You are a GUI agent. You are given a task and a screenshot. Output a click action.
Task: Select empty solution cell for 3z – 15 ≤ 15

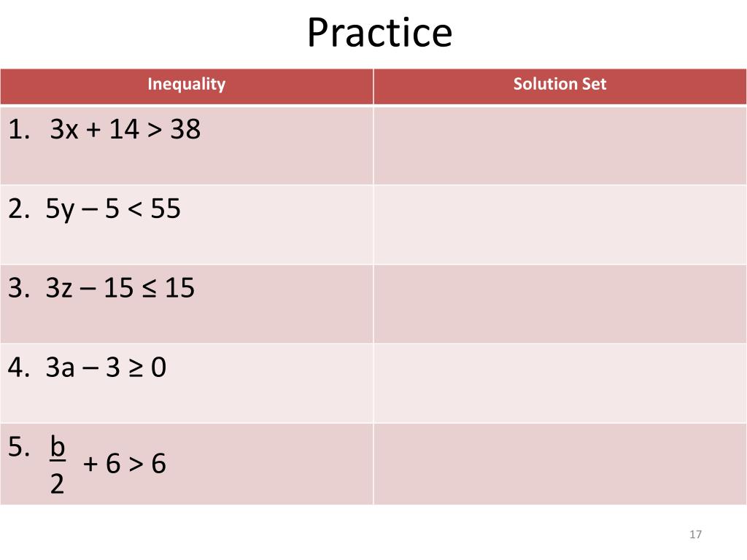(x=560, y=304)
